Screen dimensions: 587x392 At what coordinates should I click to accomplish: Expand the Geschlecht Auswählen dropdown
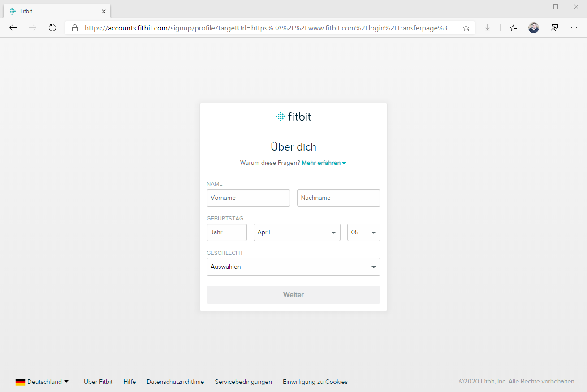pyautogui.click(x=293, y=267)
